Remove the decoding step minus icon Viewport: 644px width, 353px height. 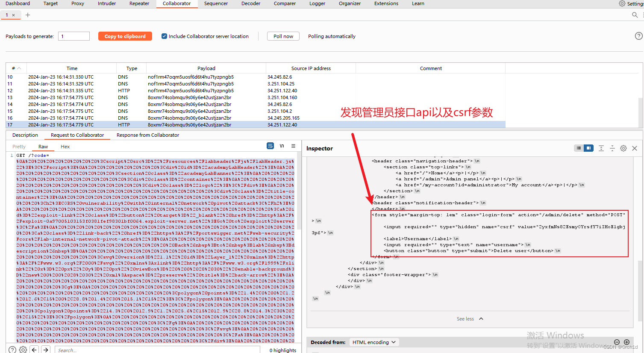coord(617,342)
